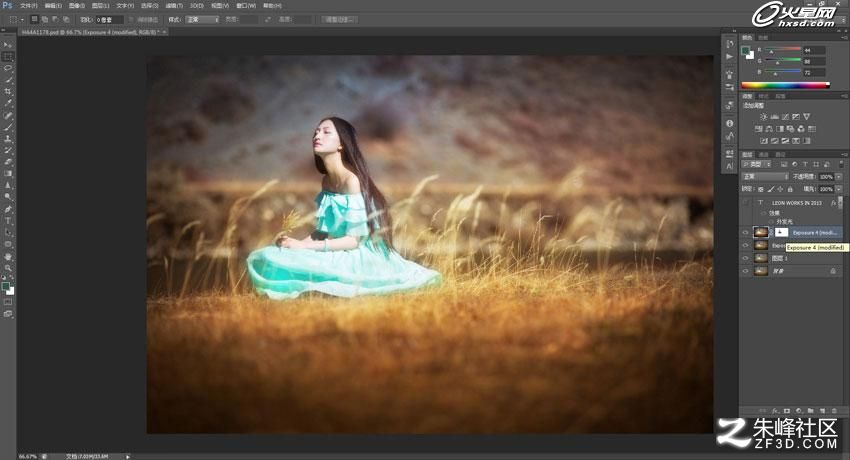The height and width of the screenshot is (460, 850).
Task: Click the add layer style fx button
Action: (x=775, y=411)
